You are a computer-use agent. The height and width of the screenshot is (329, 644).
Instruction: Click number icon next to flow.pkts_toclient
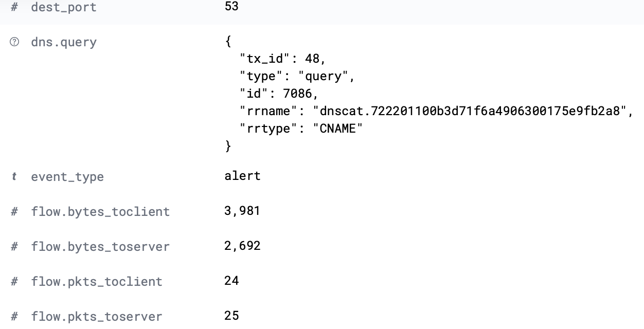pos(15,282)
